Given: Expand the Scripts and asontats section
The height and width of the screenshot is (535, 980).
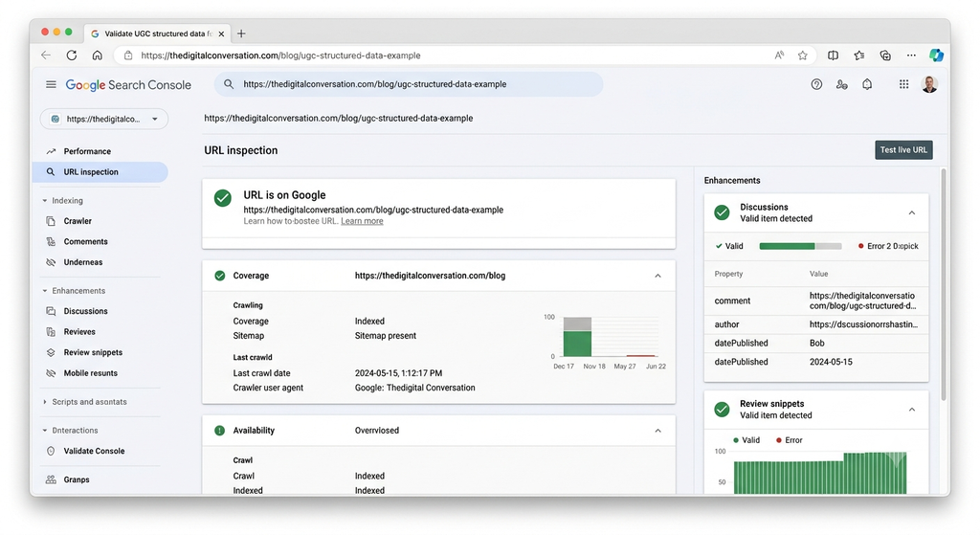Looking at the screenshot, I should tap(44, 402).
